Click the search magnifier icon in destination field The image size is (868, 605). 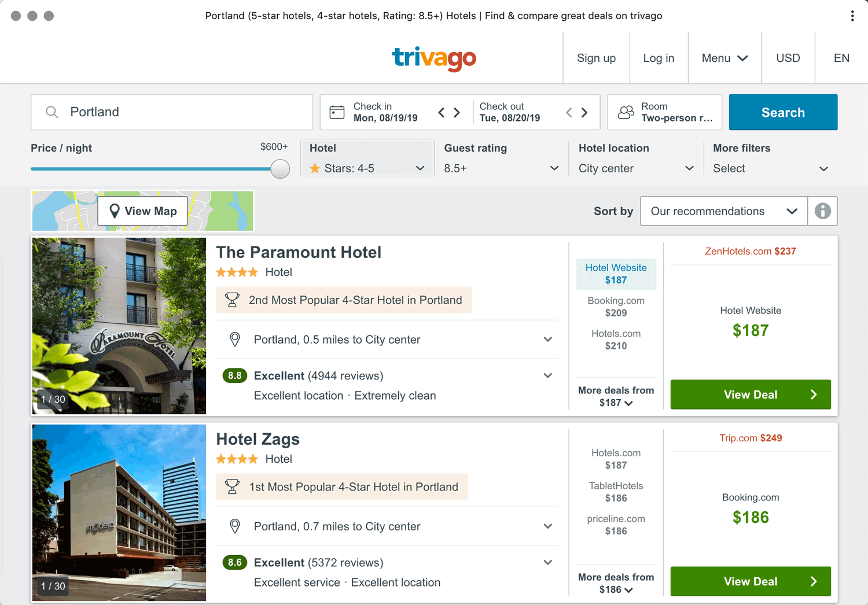pos(52,112)
